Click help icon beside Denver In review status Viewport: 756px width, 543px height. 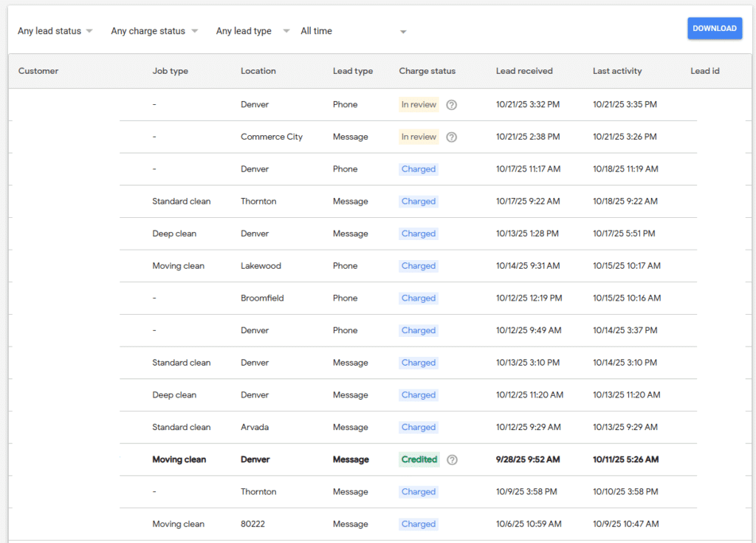452,105
